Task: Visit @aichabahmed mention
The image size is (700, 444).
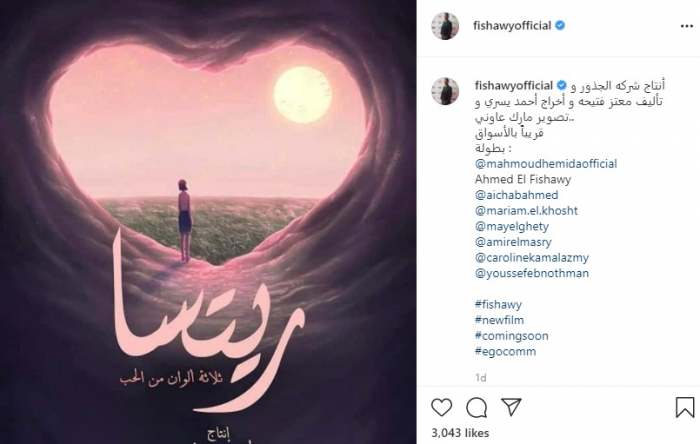Action: 516,195
